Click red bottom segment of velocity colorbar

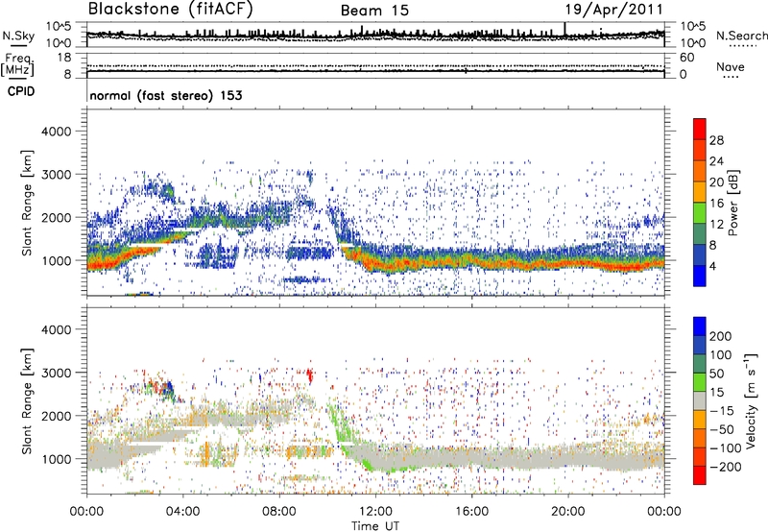tap(700, 475)
